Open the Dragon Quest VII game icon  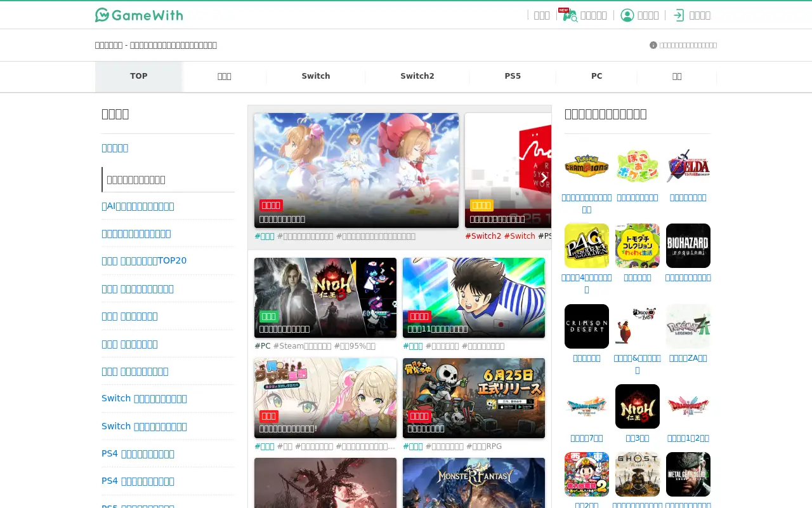click(587, 406)
